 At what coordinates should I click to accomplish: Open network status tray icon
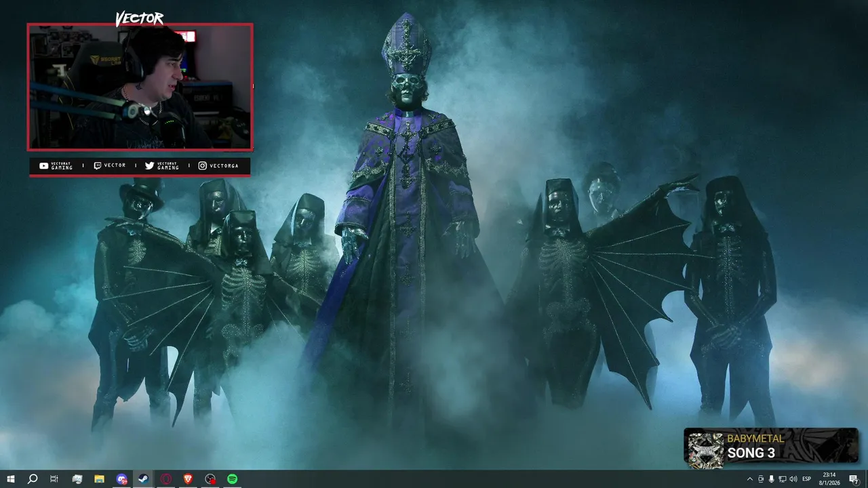pos(783,479)
